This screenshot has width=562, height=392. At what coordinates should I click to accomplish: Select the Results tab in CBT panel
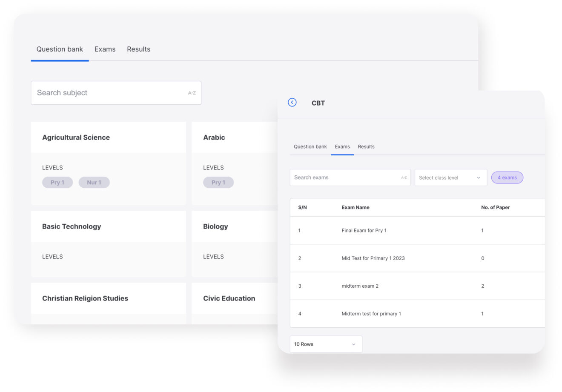tap(366, 146)
